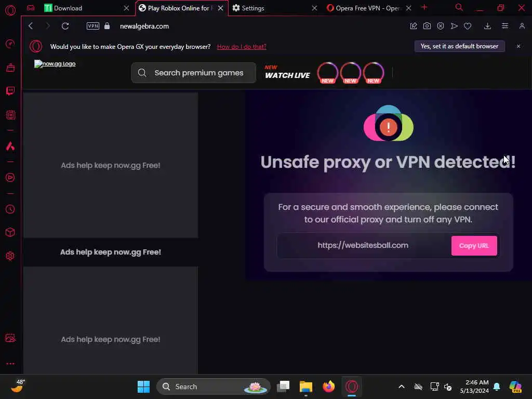Image resolution: width=532 pixels, height=399 pixels.
Task: Open Aria AI icon in sidebar
Action: pos(10,146)
